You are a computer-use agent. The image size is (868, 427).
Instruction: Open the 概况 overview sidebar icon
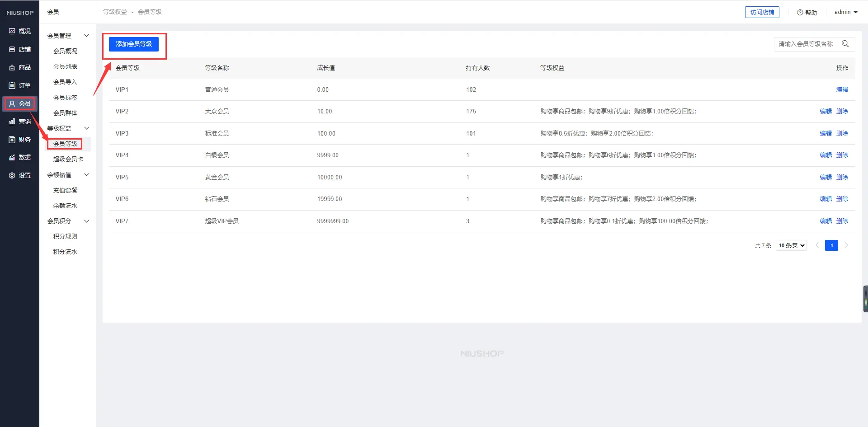[12, 31]
